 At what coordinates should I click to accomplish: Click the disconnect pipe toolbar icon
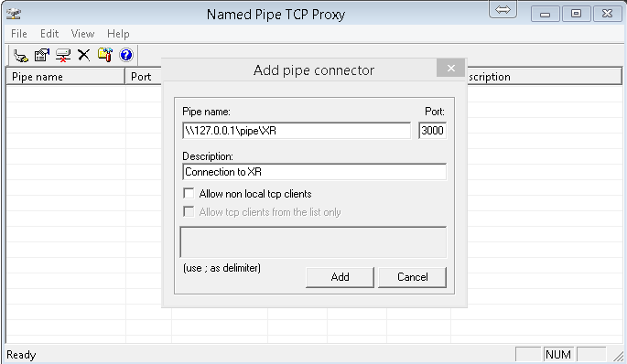click(63, 55)
